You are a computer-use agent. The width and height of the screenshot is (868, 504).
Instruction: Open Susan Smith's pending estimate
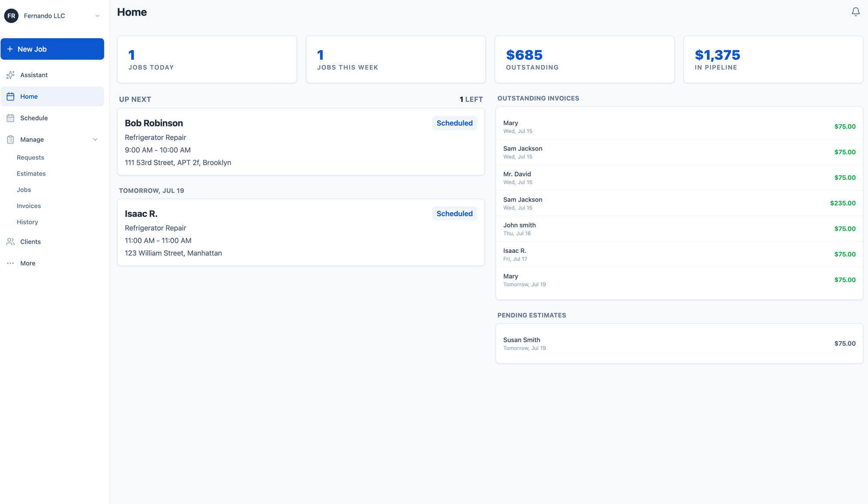[x=679, y=344]
